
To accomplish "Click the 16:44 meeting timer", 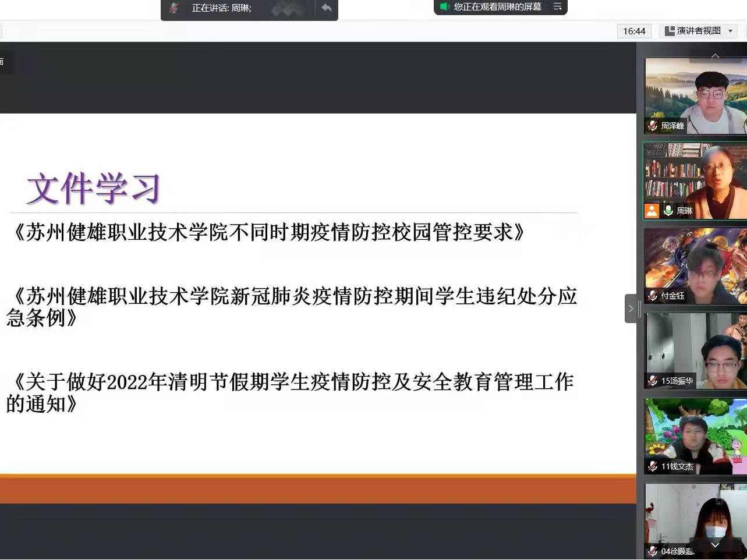I will coord(634,31).
